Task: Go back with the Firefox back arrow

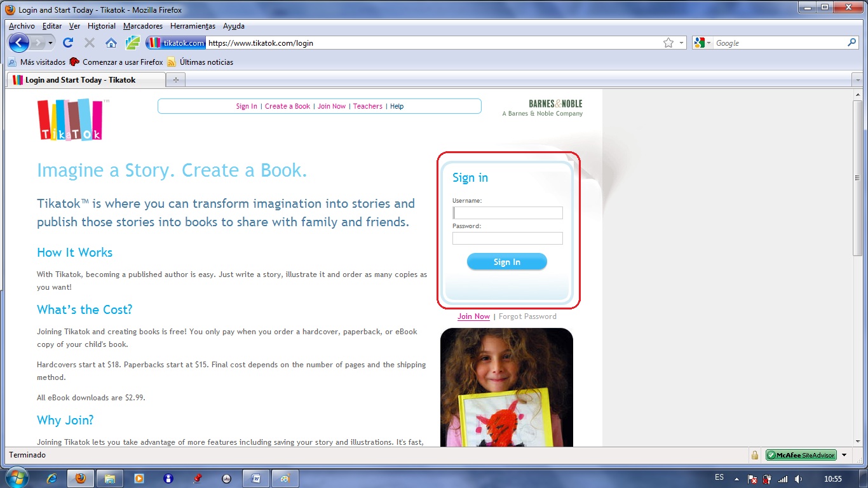Action: pos(19,43)
